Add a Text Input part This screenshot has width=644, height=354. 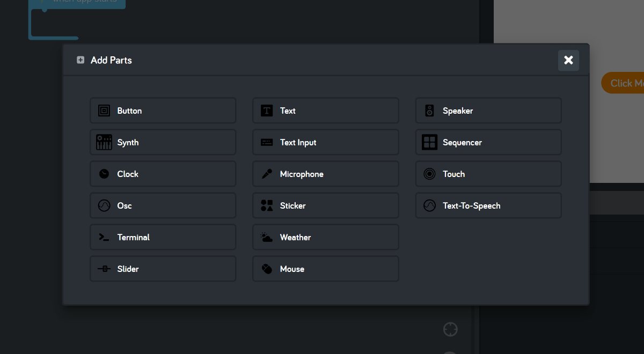pyautogui.click(x=325, y=142)
